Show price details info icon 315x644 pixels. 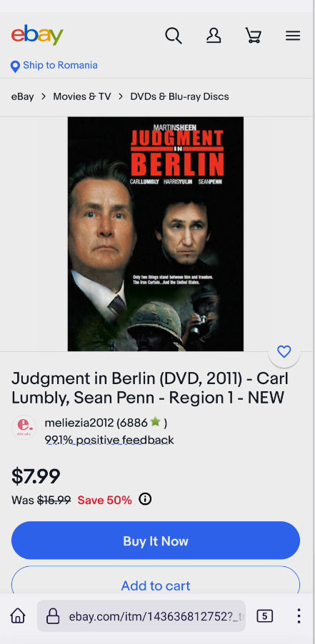coord(145,499)
